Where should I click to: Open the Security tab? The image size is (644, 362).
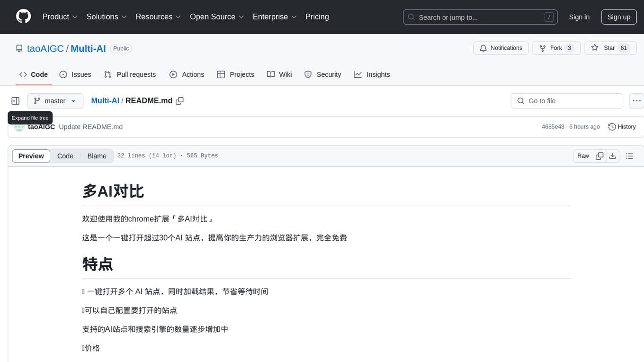click(322, 74)
